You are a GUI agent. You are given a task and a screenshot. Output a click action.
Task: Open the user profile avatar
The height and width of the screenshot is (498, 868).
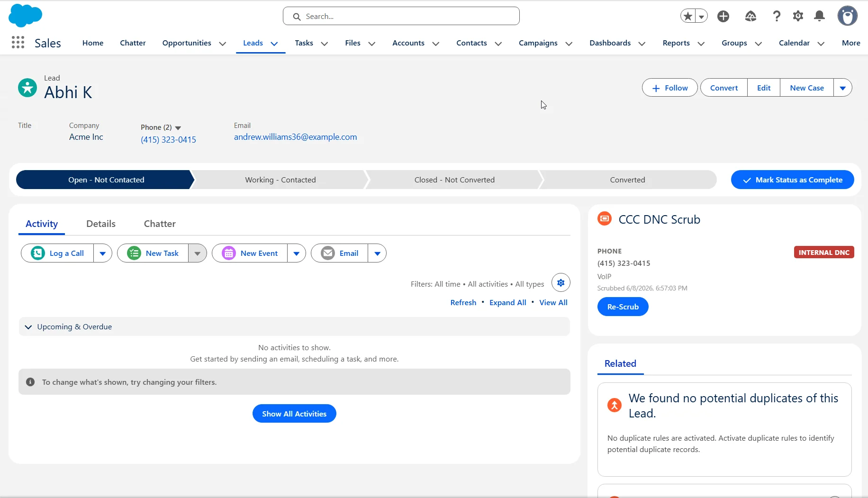[x=848, y=16]
